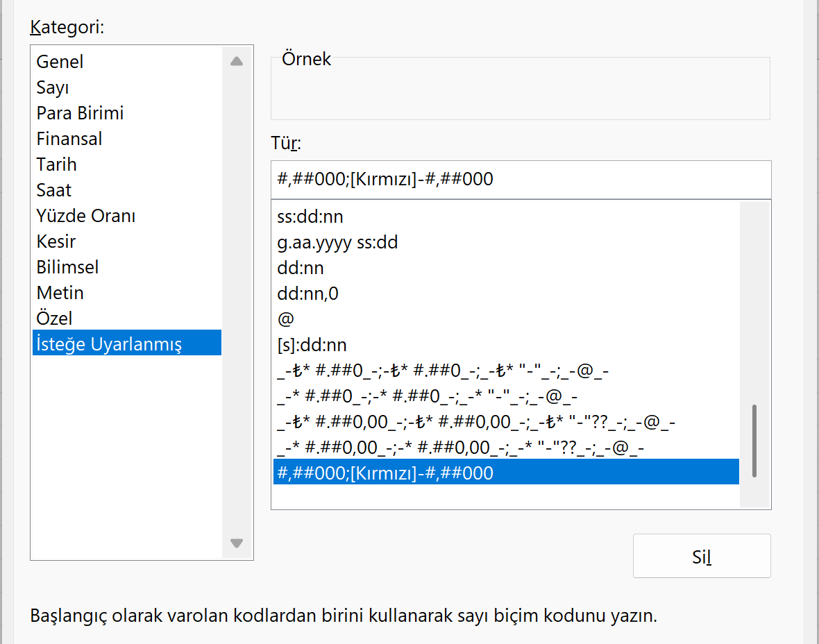Choose the g.aa.yyyy ss:dd format
The height and width of the screenshot is (644, 819).
(x=337, y=242)
